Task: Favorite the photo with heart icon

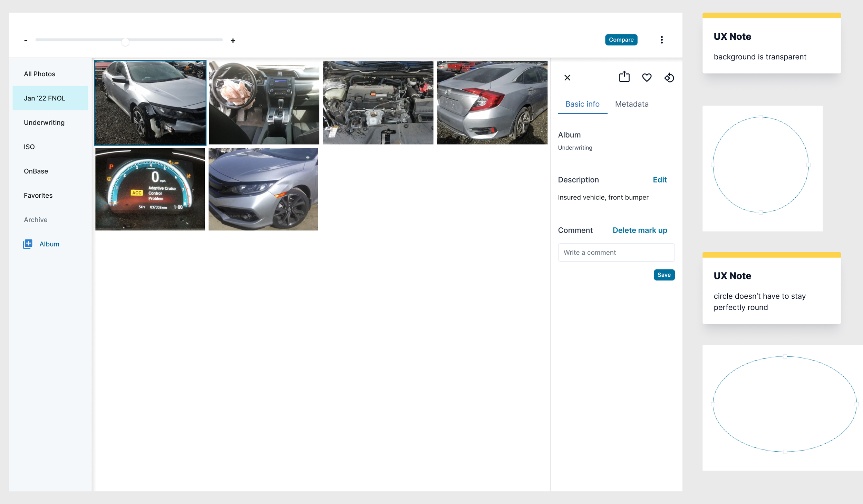Action: [x=647, y=78]
